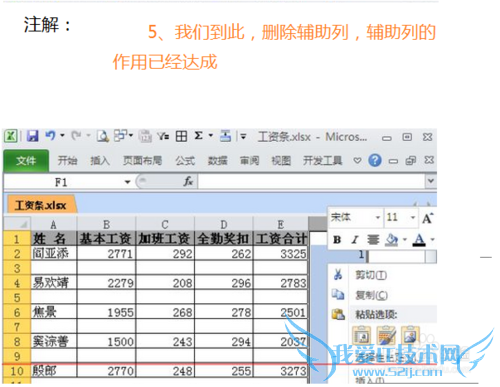Click the center align icon in mini toolbar
Viewport: 500px width, 387px height.
coord(373,239)
